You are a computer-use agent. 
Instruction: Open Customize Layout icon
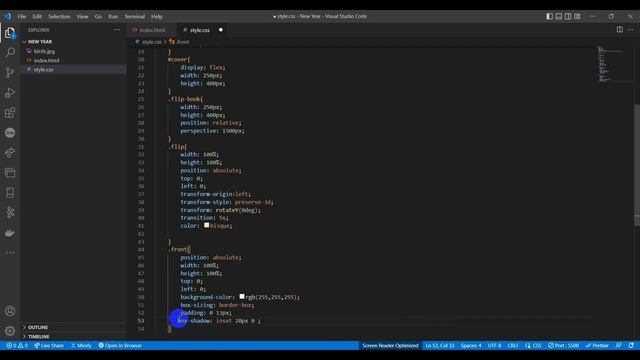pyautogui.click(x=577, y=16)
